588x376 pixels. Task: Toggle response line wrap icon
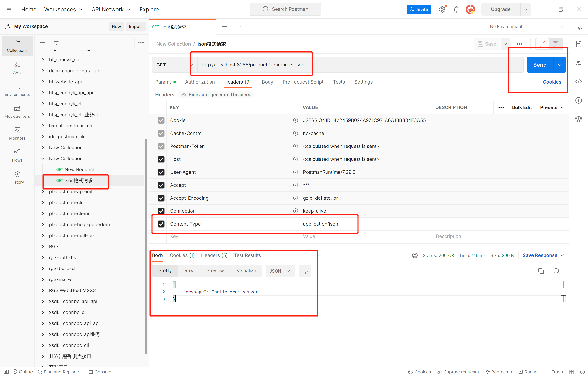coord(305,271)
